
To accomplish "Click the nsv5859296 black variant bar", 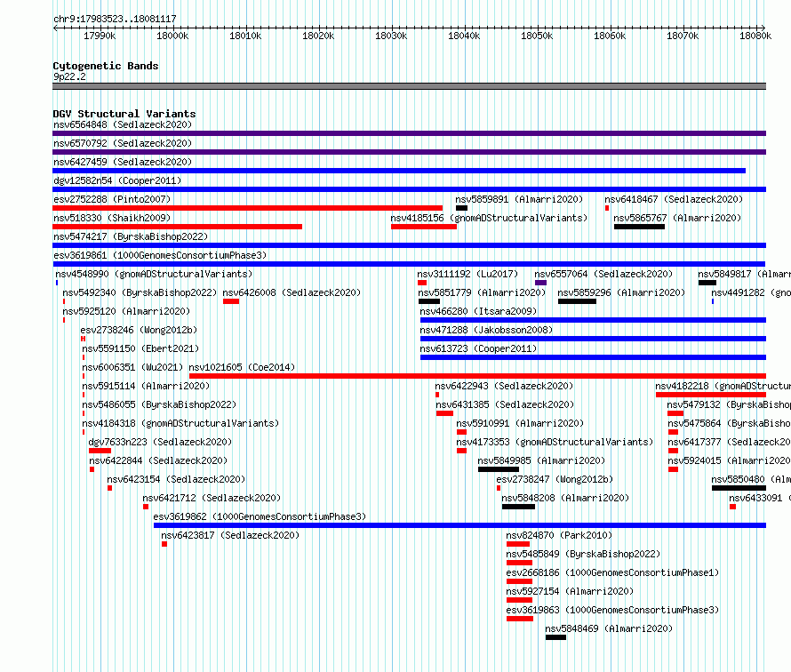I will tap(577, 301).
